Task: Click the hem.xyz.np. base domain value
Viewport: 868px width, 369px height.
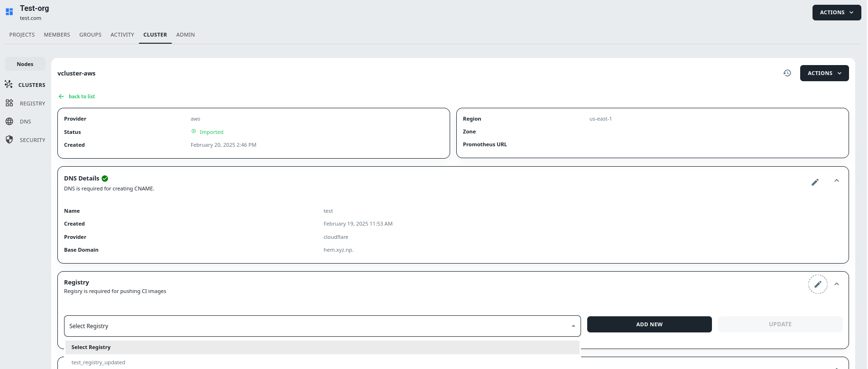Action: (339, 250)
